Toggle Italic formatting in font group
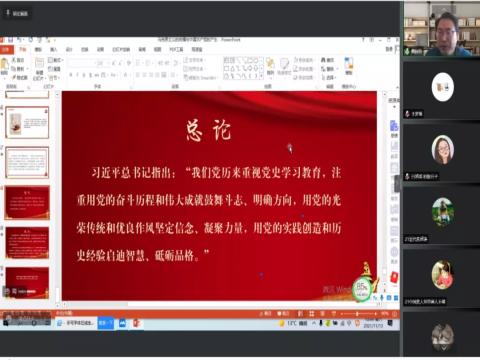480x360 pixels. click(77, 75)
